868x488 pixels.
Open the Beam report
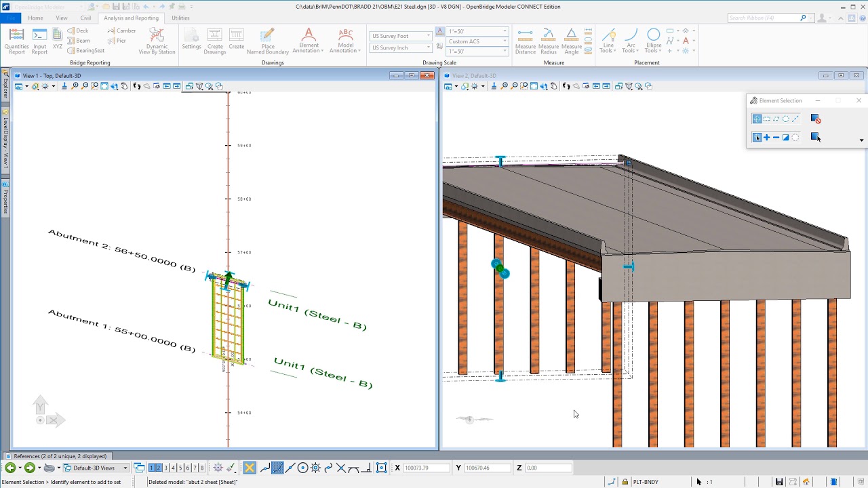pyautogui.click(x=79, y=41)
